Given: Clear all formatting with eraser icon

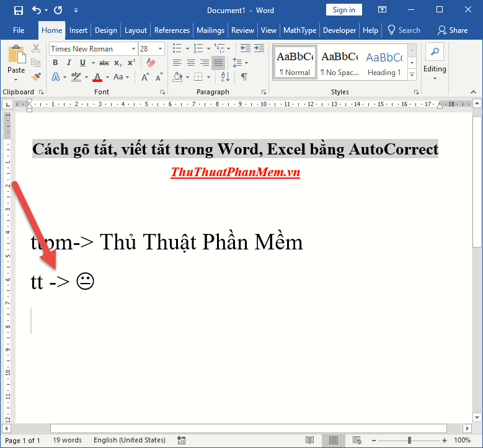Looking at the screenshot, I should 151,63.
